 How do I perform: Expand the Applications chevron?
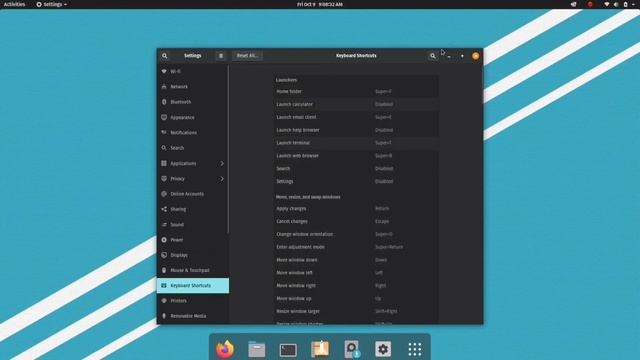(222, 163)
